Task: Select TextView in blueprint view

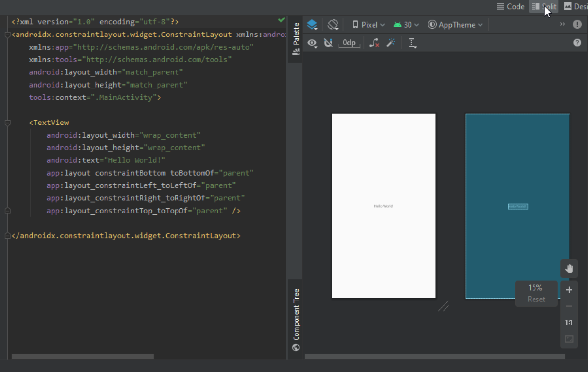Action: [x=518, y=206]
